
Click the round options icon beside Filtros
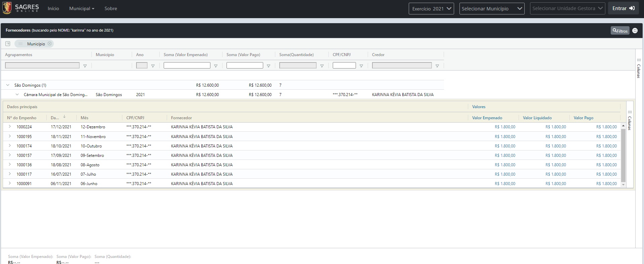click(x=635, y=31)
